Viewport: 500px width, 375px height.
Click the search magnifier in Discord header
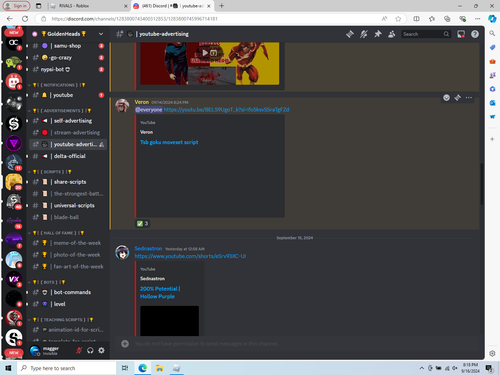tap(446, 34)
